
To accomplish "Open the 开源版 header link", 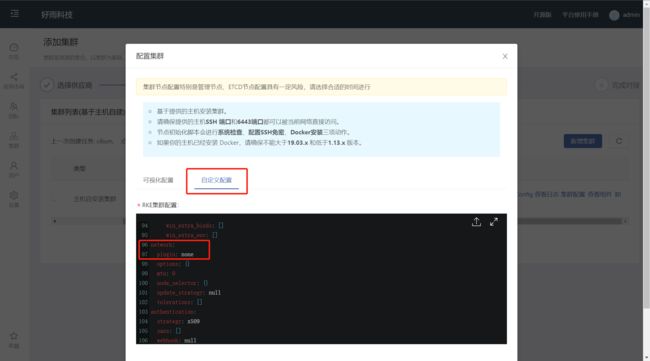I will click(542, 15).
